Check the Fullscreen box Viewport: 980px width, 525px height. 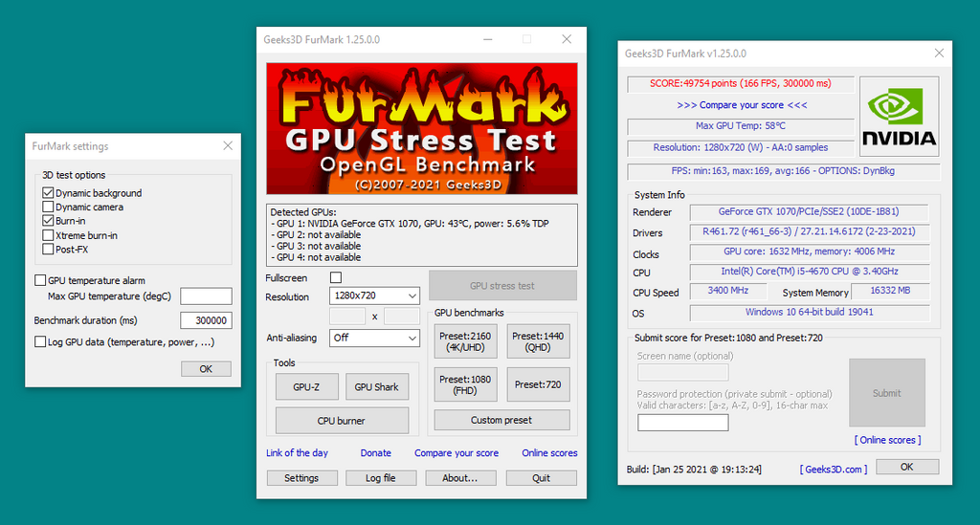(x=336, y=277)
